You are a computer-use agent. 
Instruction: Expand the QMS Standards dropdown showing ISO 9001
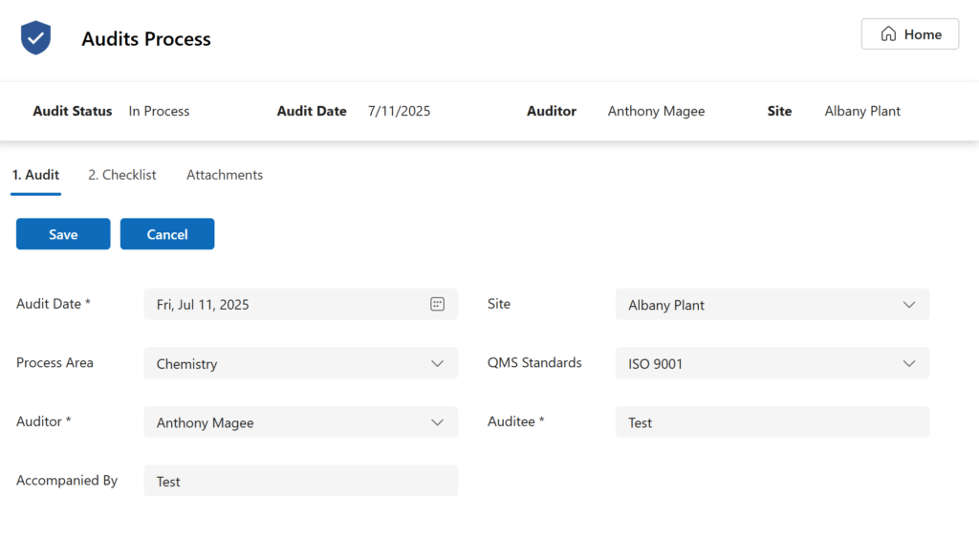coord(772,363)
